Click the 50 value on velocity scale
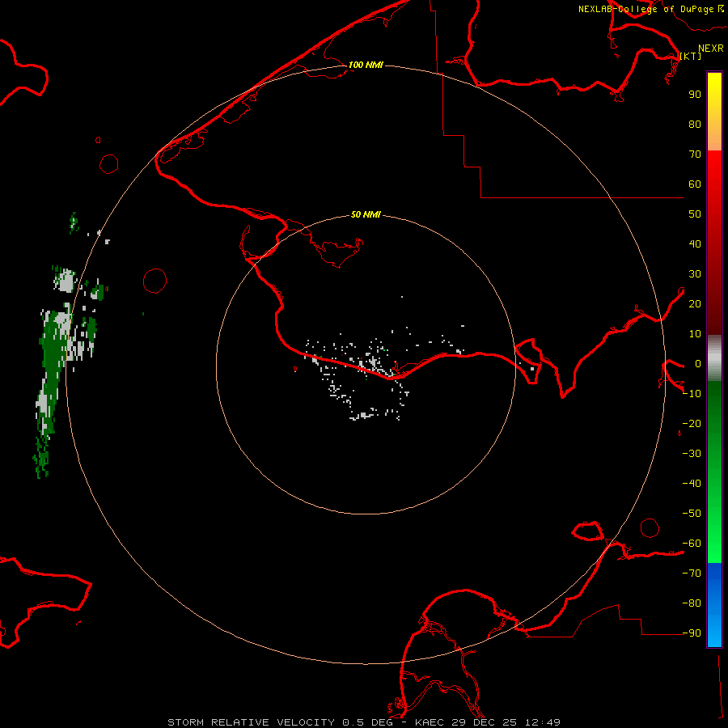The width and height of the screenshot is (728, 728). (x=695, y=214)
